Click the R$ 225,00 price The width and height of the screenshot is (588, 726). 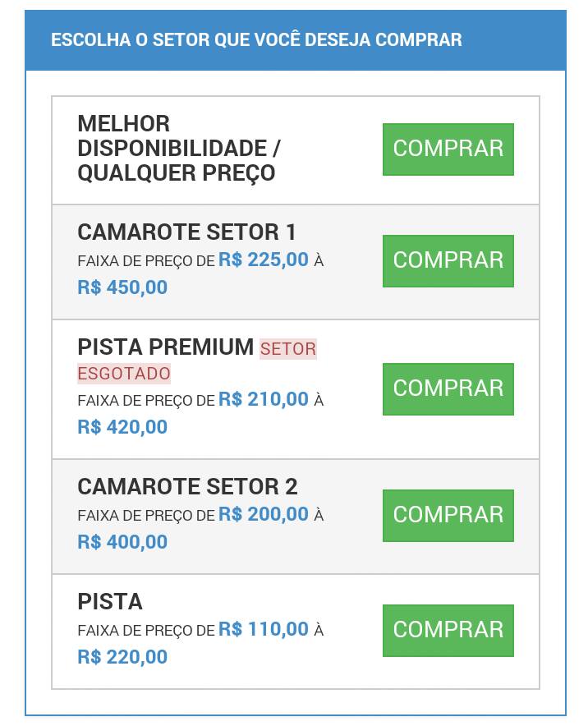coord(264,260)
